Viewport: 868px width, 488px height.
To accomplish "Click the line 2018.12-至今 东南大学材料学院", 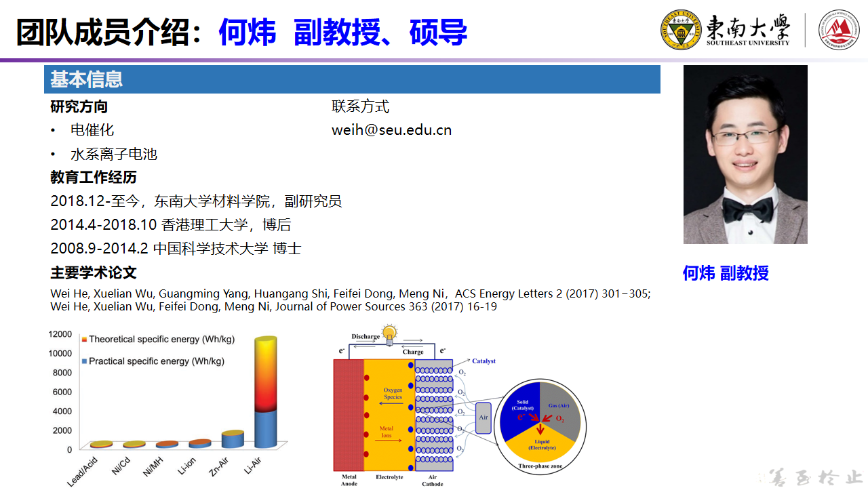I will (196, 201).
